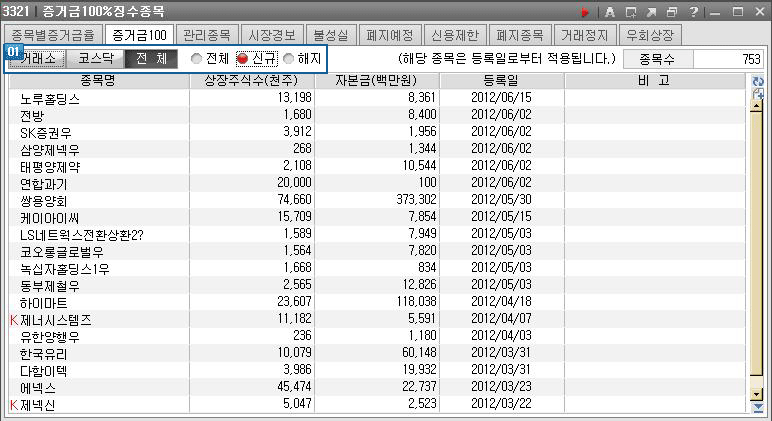Select the 녹십자홀딩스1우 row

click(377, 268)
